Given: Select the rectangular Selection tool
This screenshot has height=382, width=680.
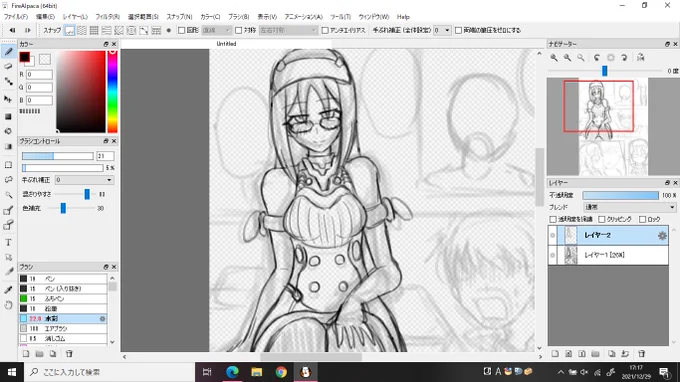Looking at the screenshot, I should [8, 165].
